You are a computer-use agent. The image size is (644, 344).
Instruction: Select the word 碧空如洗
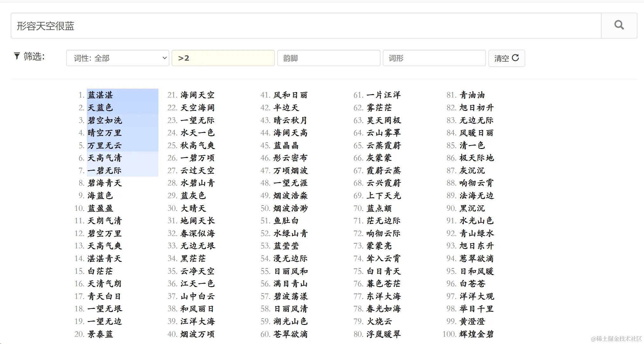[105, 120]
